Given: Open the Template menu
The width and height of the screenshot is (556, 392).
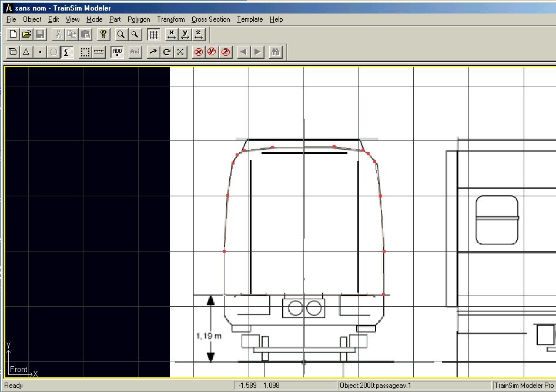Looking at the screenshot, I should click(x=250, y=19).
